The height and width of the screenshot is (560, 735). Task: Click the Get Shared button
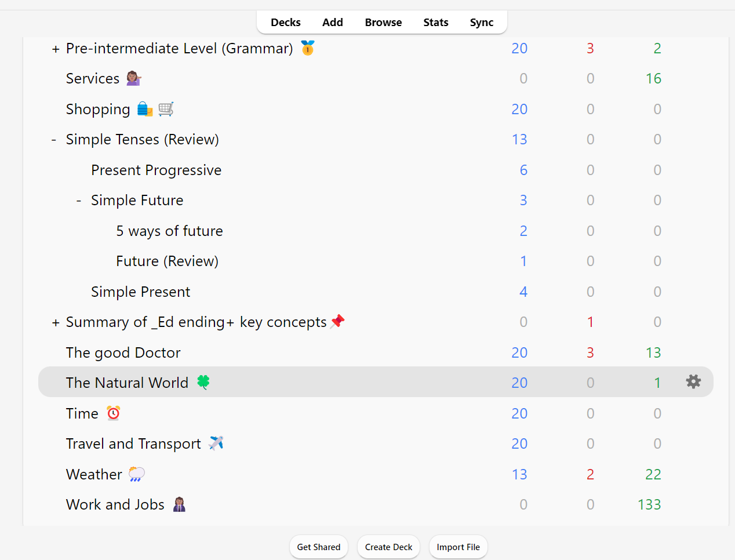pos(319,547)
